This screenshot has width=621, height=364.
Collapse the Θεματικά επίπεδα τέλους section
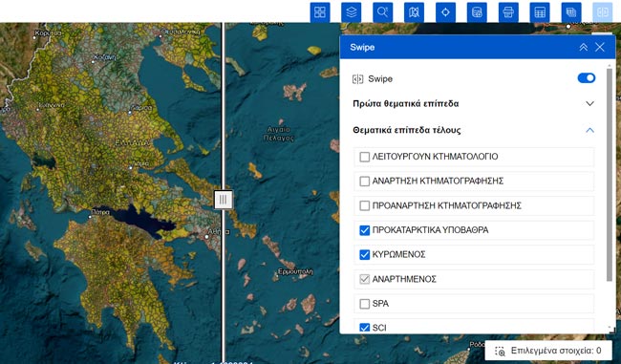589,130
